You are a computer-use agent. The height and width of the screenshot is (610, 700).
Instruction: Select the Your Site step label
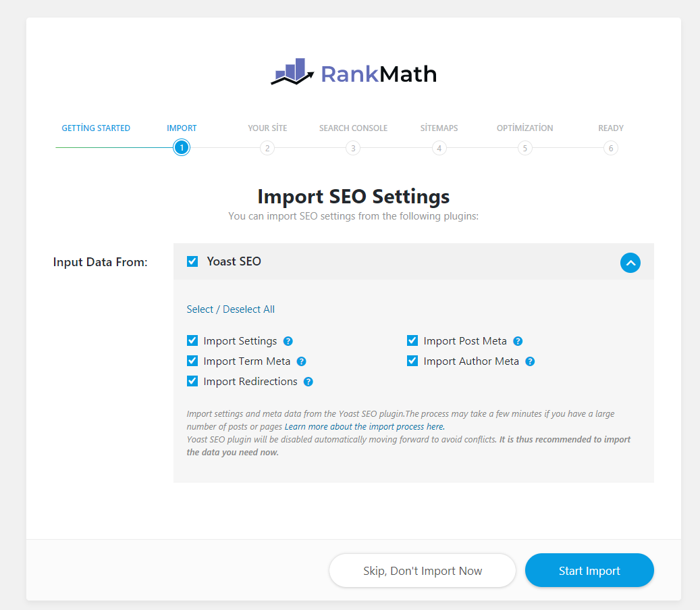[x=267, y=128]
